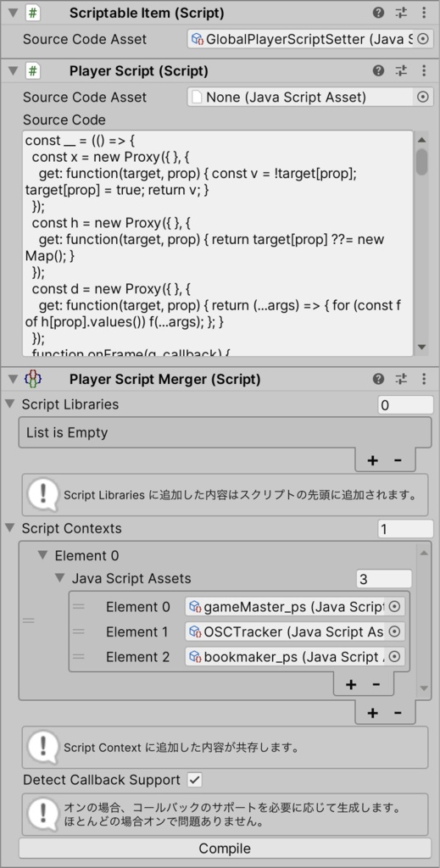Add item to Java Script Assets list

(351, 685)
